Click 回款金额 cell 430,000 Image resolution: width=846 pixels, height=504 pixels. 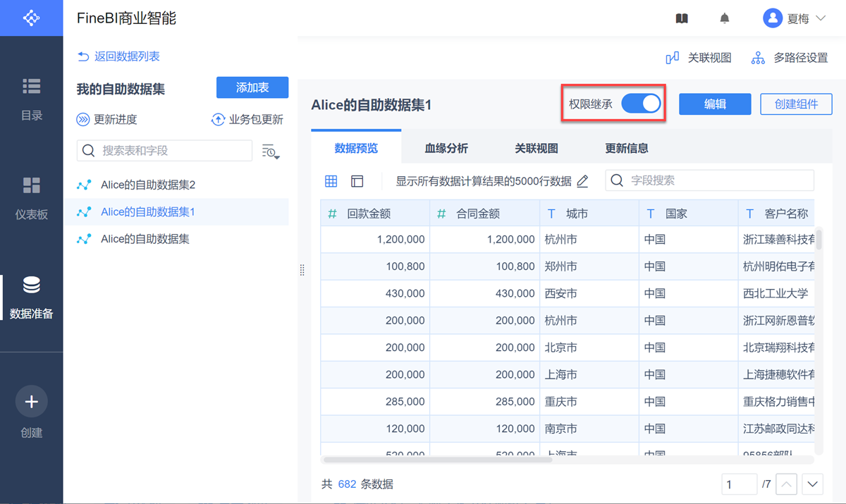[375, 293]
